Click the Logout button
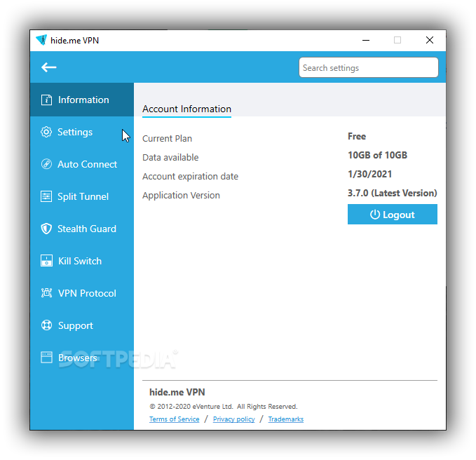This screenshot has height=460, width=476. point(392,215)
